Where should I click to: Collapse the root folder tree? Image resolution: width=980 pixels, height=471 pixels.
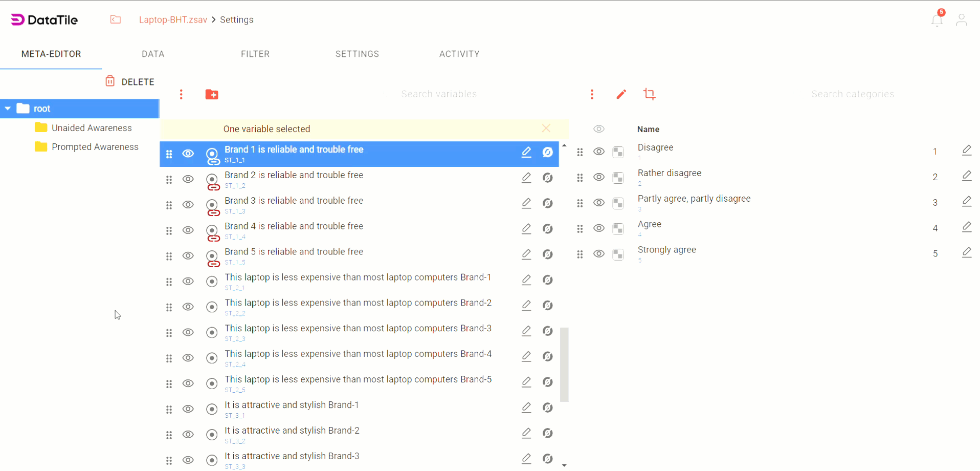pyautogui.click(x=8, y=109)
